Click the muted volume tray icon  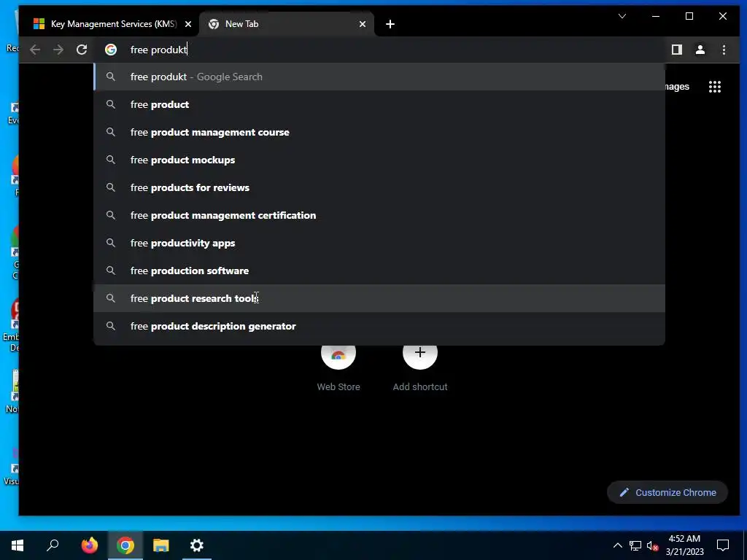pyautogui.click(x=653, y=545)
